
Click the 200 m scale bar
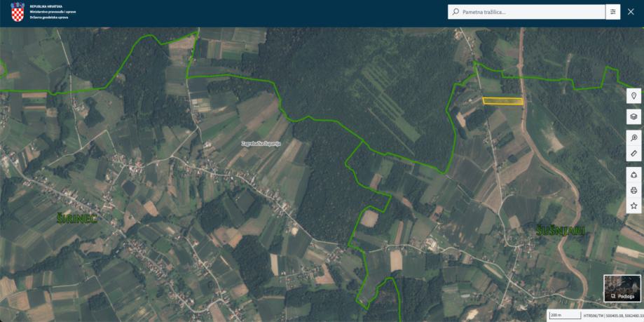click(x=564, y=316)
